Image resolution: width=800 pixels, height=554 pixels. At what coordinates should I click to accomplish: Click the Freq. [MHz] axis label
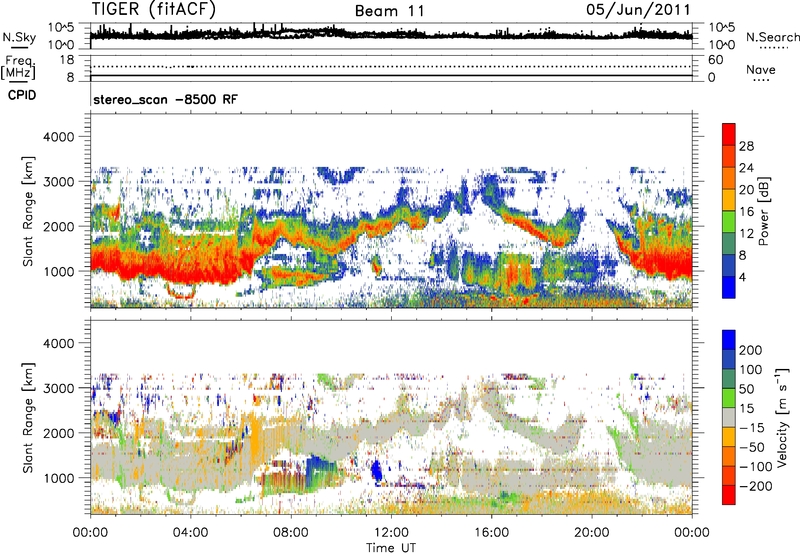[x=19, y=68]
